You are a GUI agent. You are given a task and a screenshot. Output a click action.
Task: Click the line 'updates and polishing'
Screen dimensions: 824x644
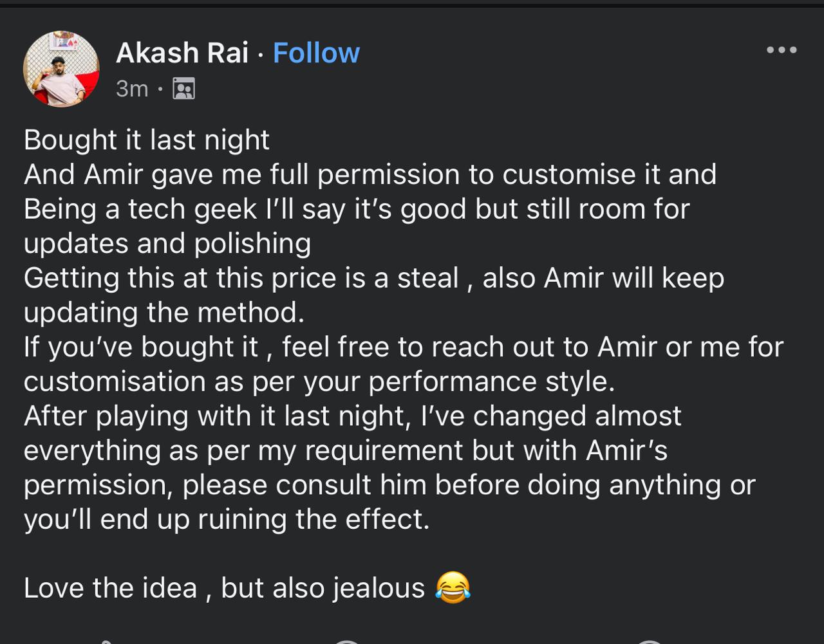[x=167, y=243]
